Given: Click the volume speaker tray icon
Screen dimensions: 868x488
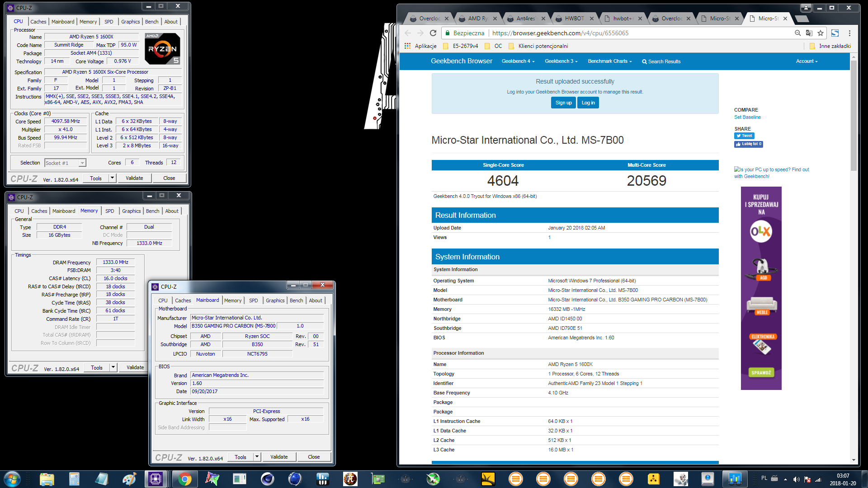Looking at the screenshot, I should tap(796, 479).
